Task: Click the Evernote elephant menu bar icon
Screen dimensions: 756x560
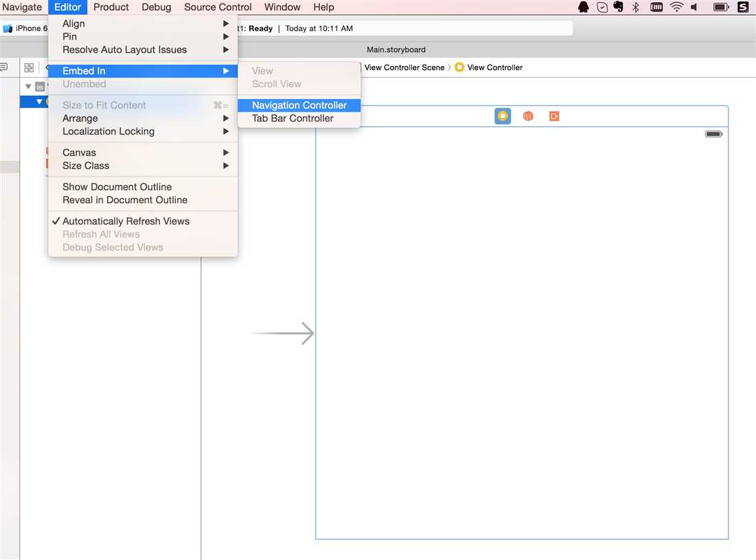Action: (618, 8)
